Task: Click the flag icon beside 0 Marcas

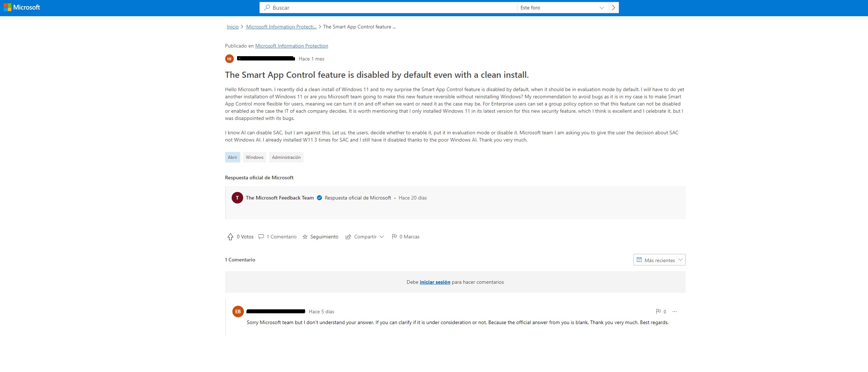Action: [x=394, y=236]
